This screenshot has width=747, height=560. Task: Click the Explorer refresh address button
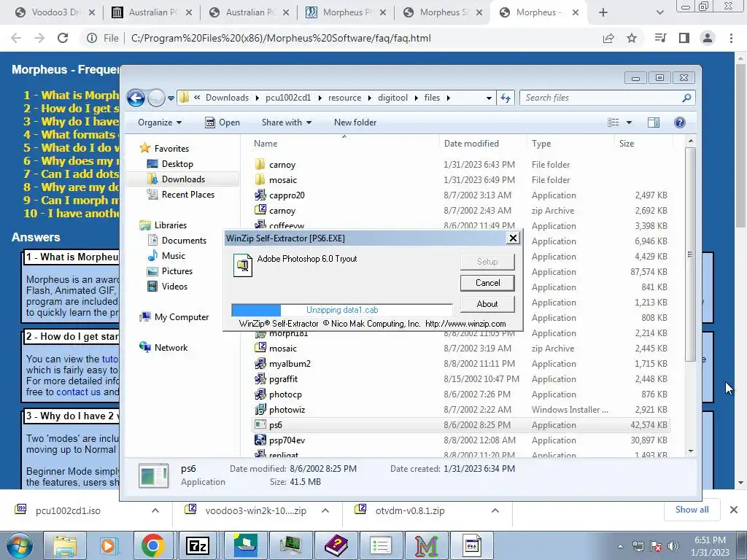coord(506,98)
